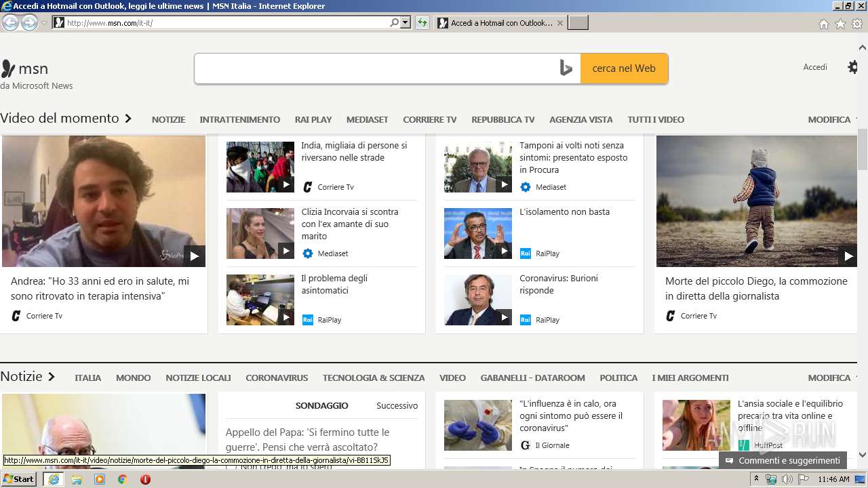
Task: Select the INTRATTENIMENTO video category
Action: (239, 119)
